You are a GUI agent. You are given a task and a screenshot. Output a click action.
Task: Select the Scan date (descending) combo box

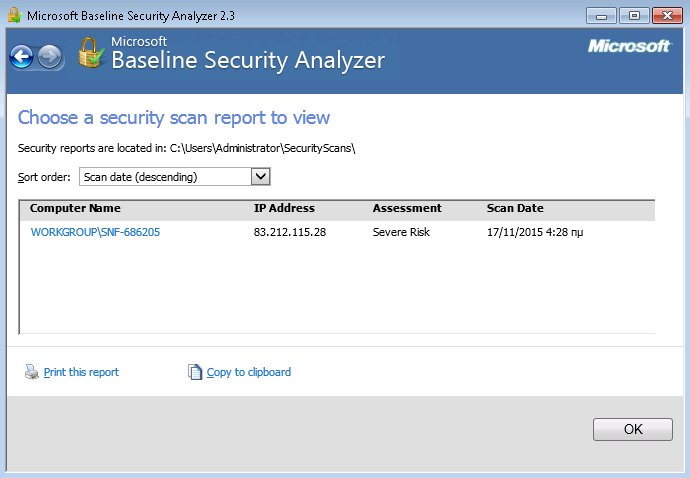pyautogui.click(x=175, y=177)
